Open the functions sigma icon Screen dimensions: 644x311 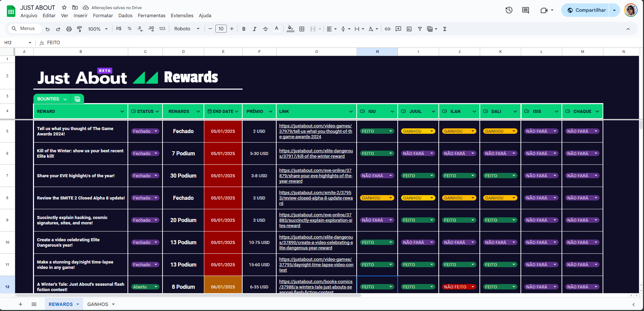pyautogui.click(x=445, y=29)
